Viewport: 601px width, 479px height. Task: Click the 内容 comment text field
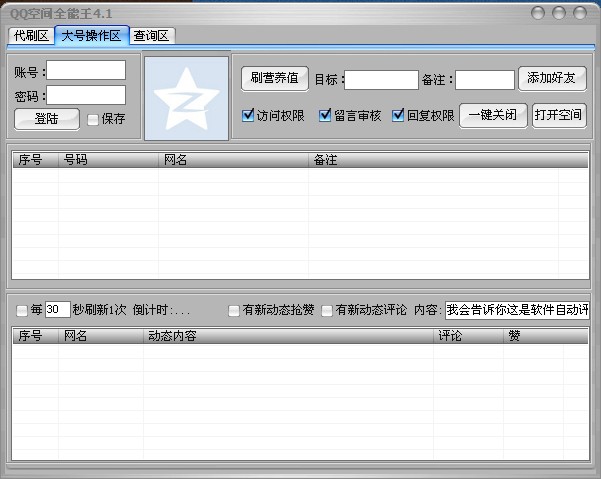[517, 310]
